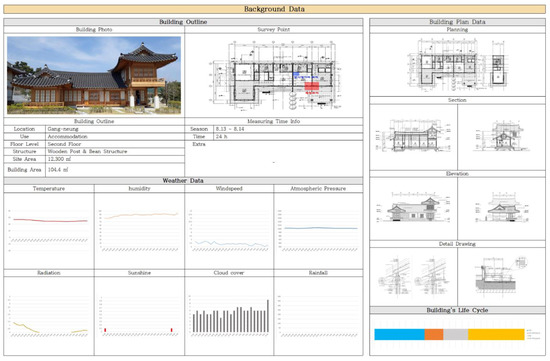
Task: Click the Planning floor plan thumbnail
Action: coord(457,65)
